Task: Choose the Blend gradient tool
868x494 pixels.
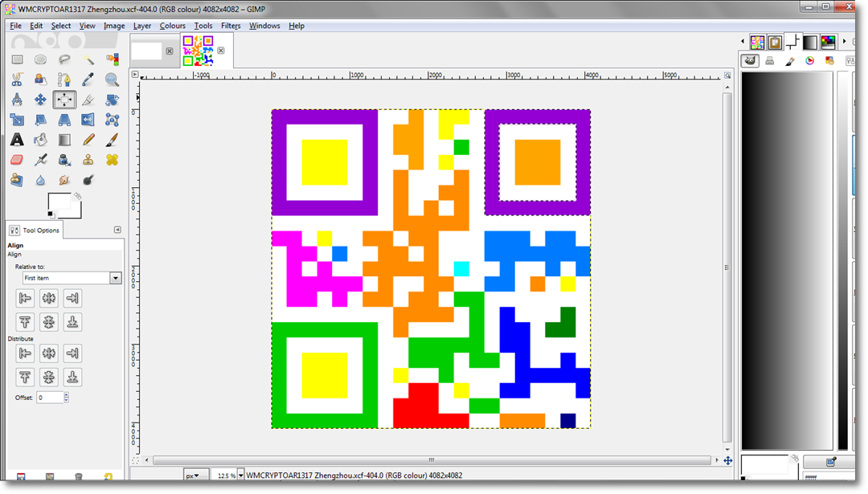Action: (x=64, y=140)
